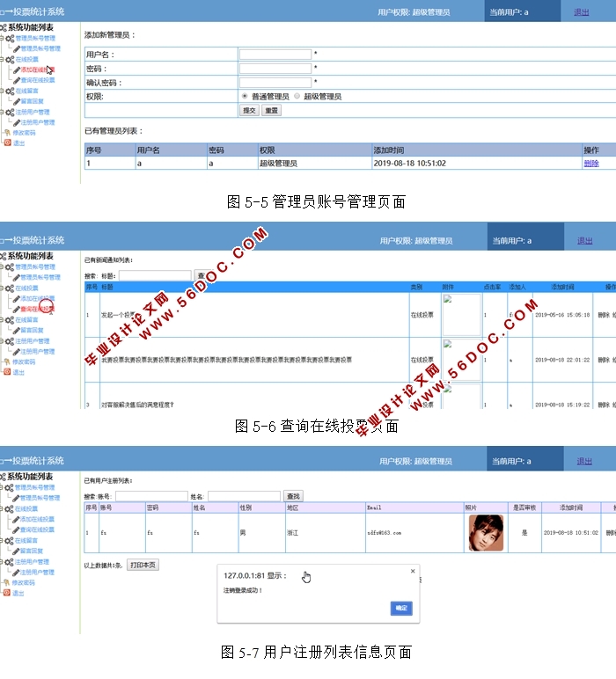The image size is (616, 679).
Task: Click gear icon beside 注册用户管理 in Figure 5-6 sidebar
Action: [10, 341]
